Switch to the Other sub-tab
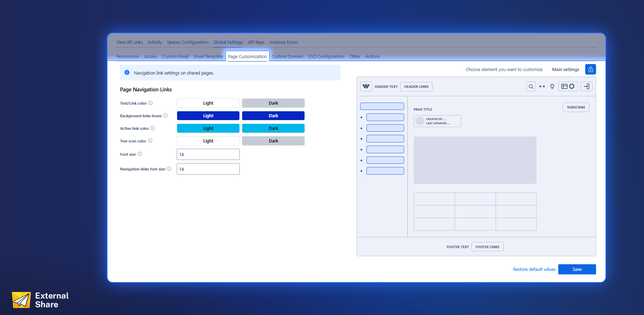 (x=355, y=56)
